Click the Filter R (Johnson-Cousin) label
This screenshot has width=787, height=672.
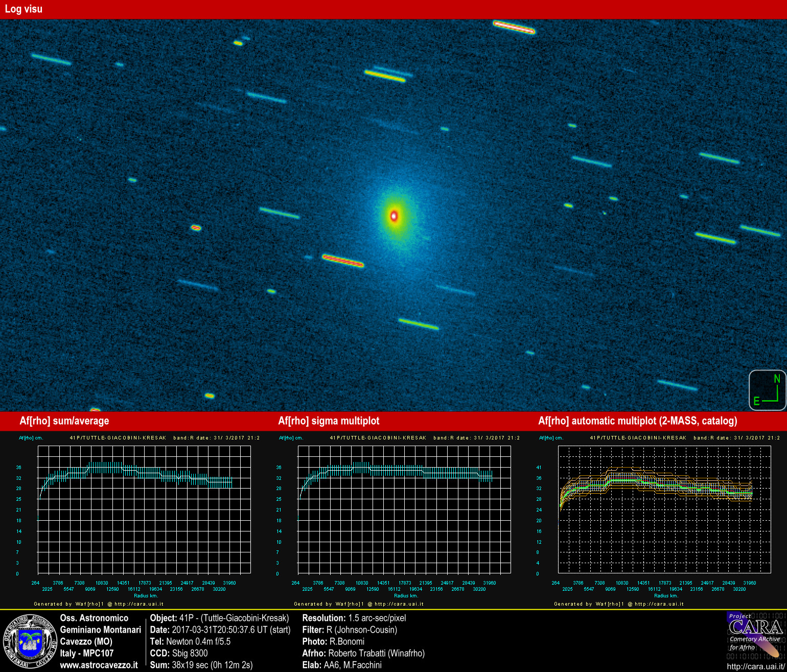coord(350,630)
